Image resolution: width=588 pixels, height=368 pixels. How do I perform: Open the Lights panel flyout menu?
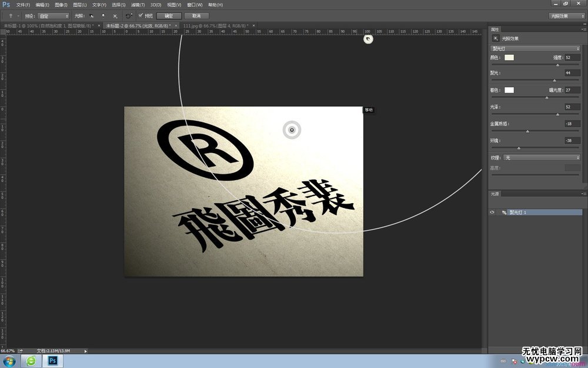[x=583, y=194]
